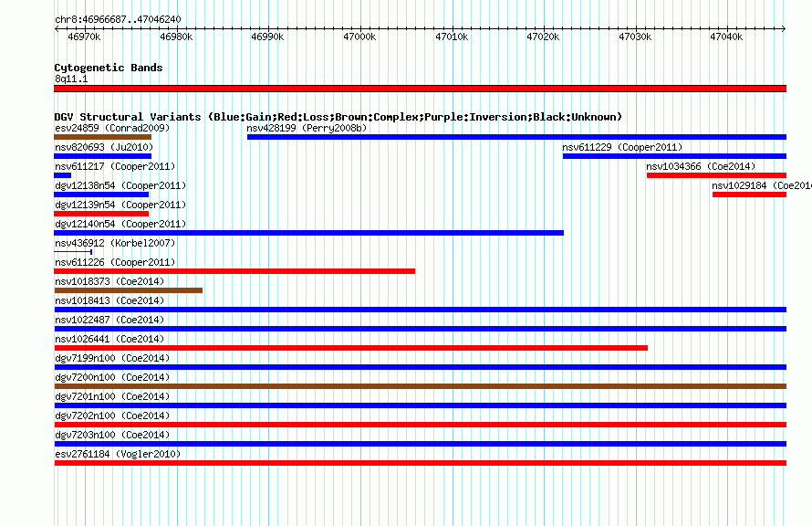Viewport: 812px width, 526px height.
Task: Click the brown dgv7200n100 complex bar
Action: tap(420, 386)
